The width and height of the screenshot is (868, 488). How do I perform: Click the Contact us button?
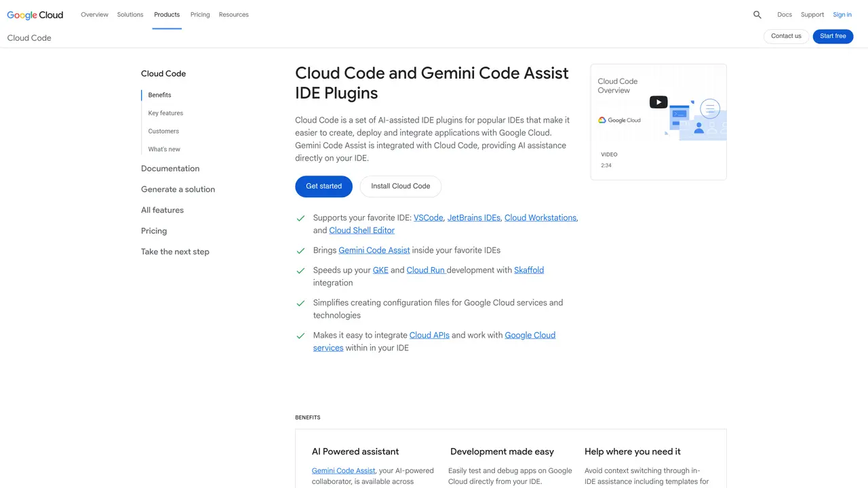786,36
